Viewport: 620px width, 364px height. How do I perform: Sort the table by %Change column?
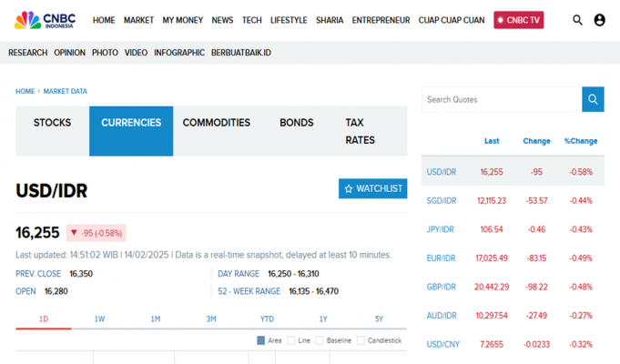coord(581,141)
